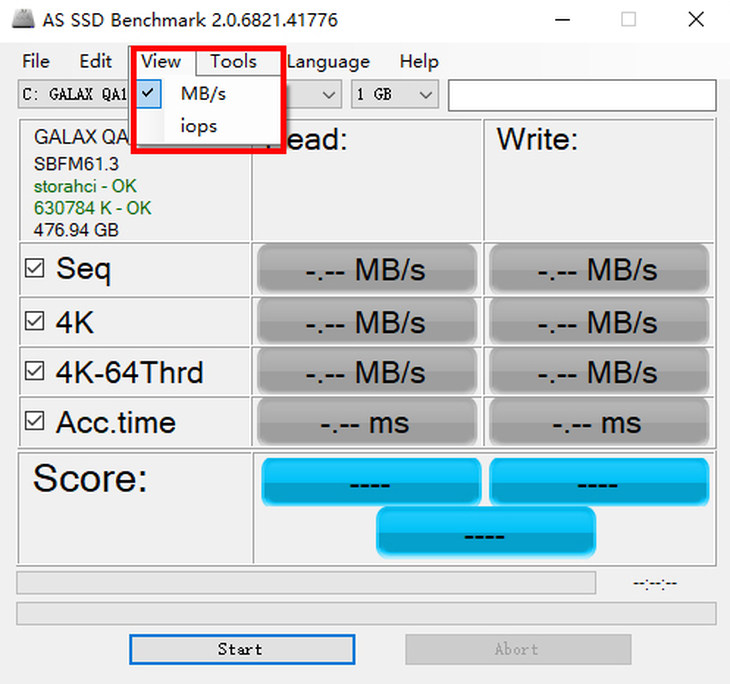Uncheck the 4K test checkbox
This screenshot has width=730, height=684.
tap(34, 321)
